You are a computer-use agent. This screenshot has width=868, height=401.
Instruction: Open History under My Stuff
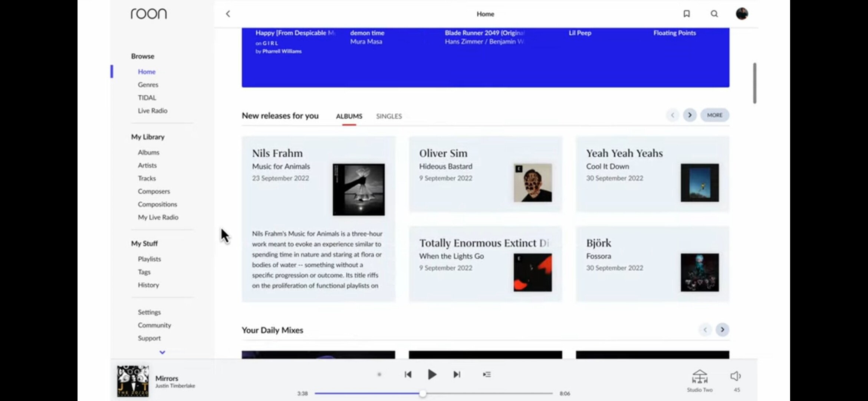[x=148, y=285]
